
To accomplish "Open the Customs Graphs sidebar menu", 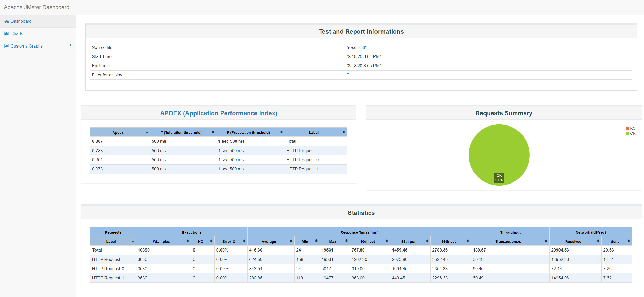I will (x=27, y=46).
